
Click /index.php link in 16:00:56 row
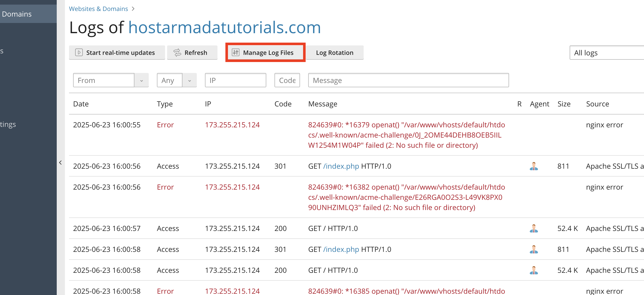341,166
